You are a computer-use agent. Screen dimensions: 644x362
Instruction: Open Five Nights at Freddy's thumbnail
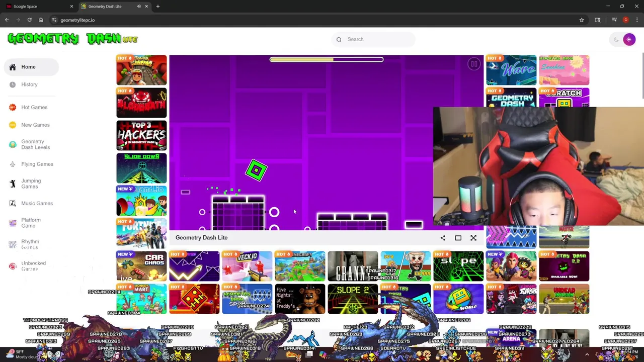300,299
